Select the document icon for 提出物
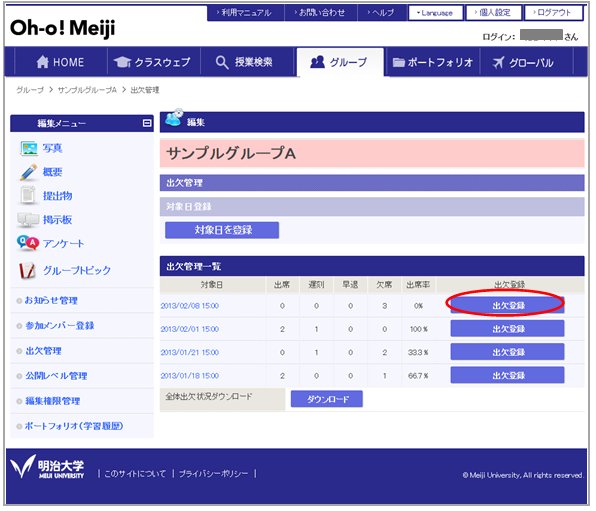 (x=28, y=195)
